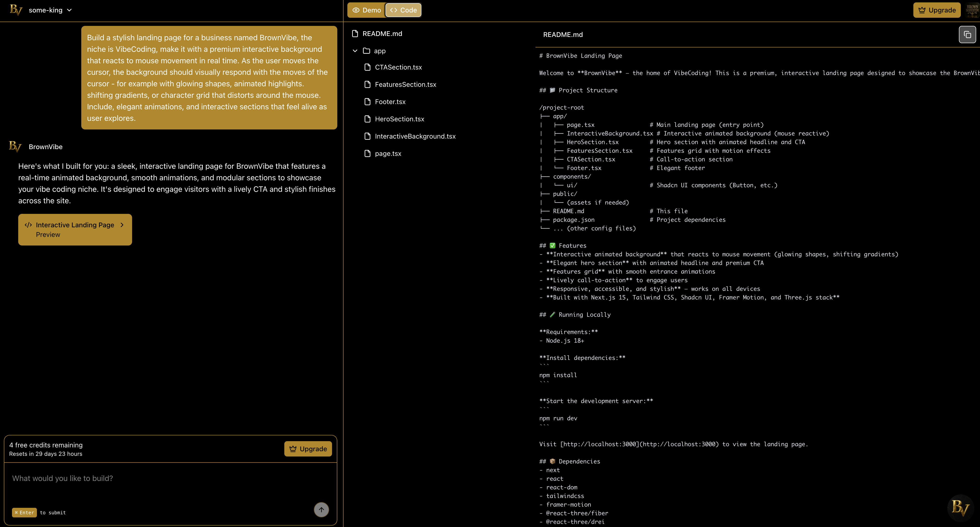
Task: Open the some-king project dropdown
Action: point(50,10)
